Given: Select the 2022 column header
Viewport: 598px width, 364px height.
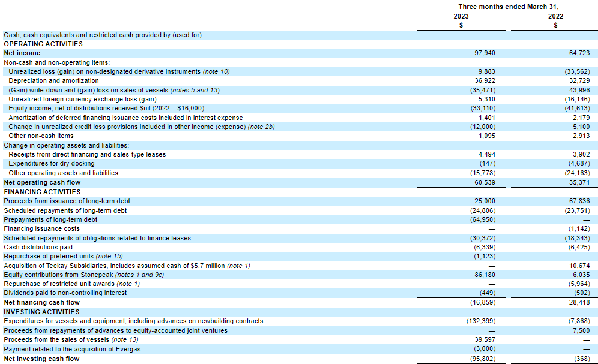Looking at the screenshot, I should click(555, 16).
